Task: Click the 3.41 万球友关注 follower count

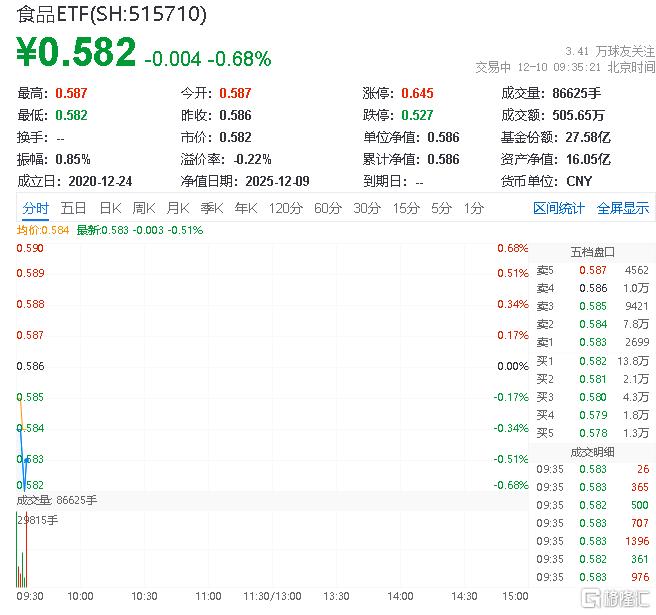Action: pos(610,51)
